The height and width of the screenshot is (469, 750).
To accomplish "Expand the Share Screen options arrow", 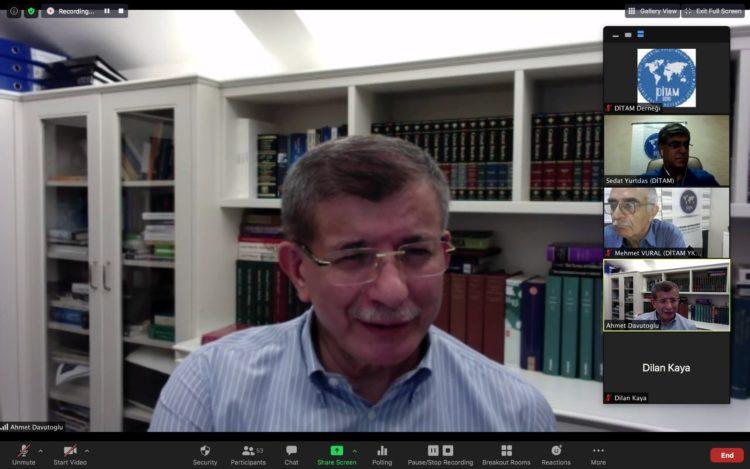I will 354,450.
